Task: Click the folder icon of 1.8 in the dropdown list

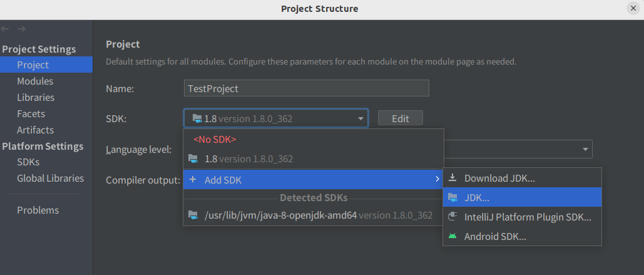Action: click(x=193, y=158)
